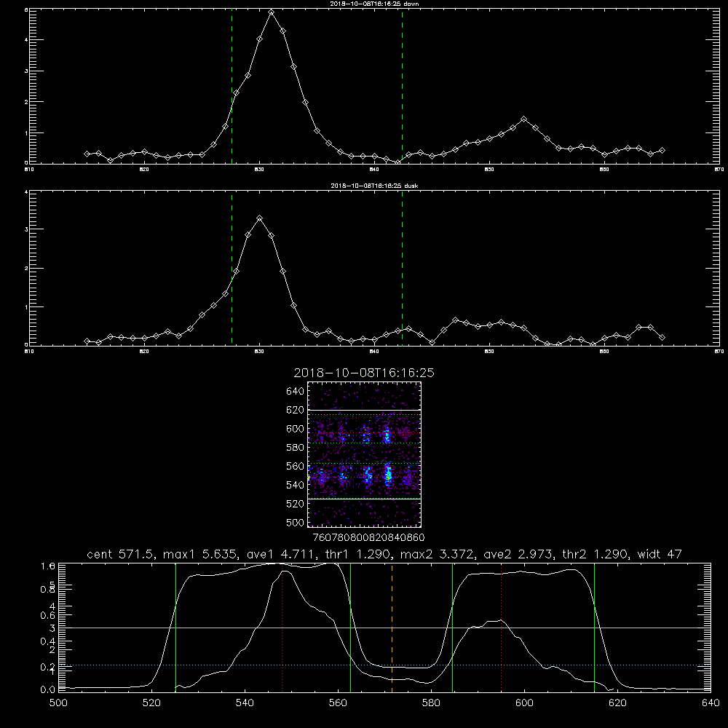This screenshot has width=728, height=728.
Task: Click the highest diamond marker in the dusk plot
Action: coord(260,218)
